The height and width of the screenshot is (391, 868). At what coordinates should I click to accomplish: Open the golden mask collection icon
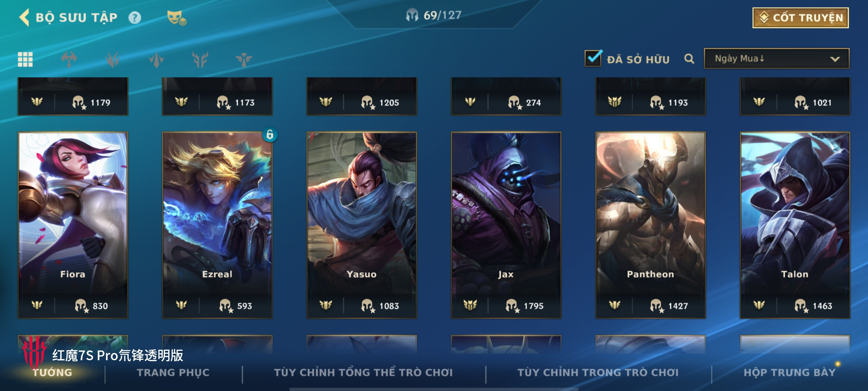tap(176, 17)
